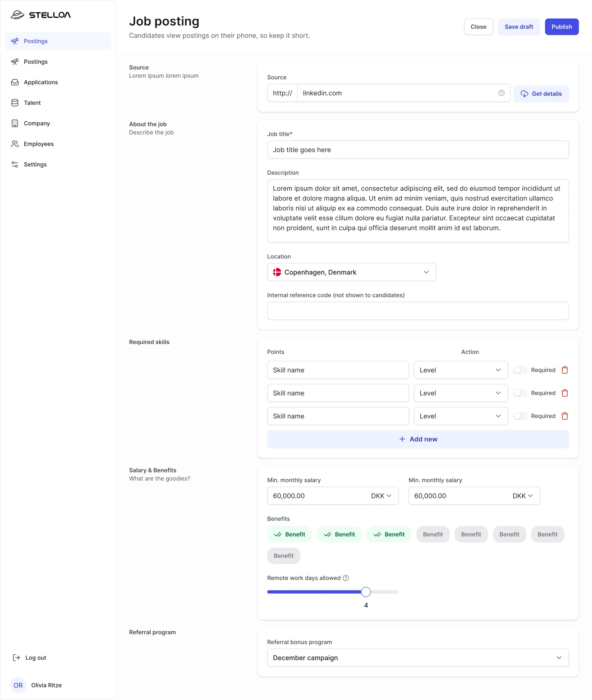The width and height of the screenshot is (592, 700).
Task: Select the Employees icon in the sidebar
Action: (15, 144)
